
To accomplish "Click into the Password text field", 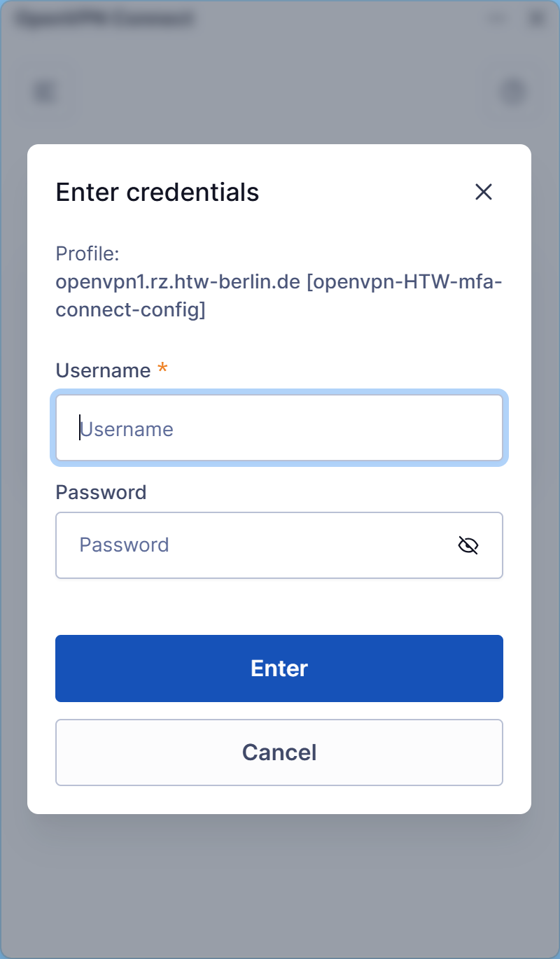I will point(252,545).
